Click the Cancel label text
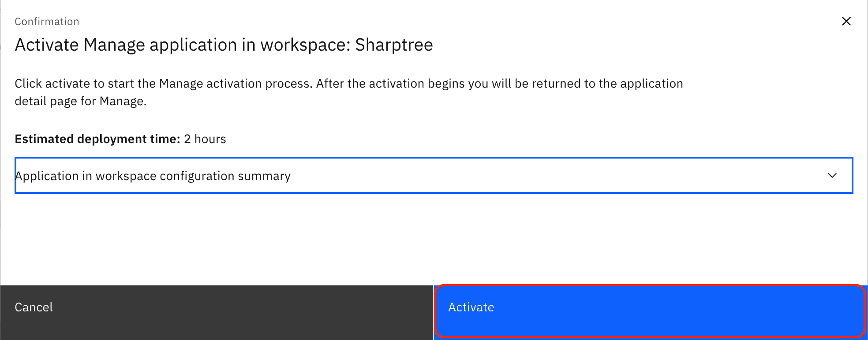 point(34,307)
